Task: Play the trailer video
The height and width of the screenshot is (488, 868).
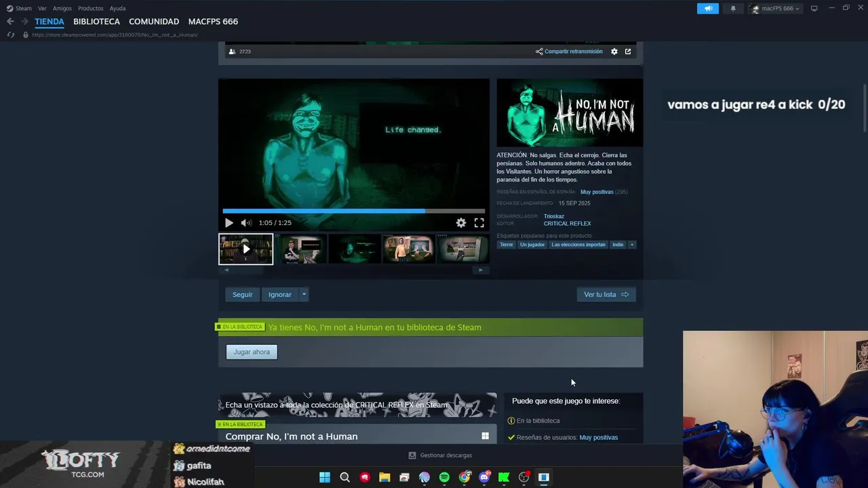Action: point(229,223)
